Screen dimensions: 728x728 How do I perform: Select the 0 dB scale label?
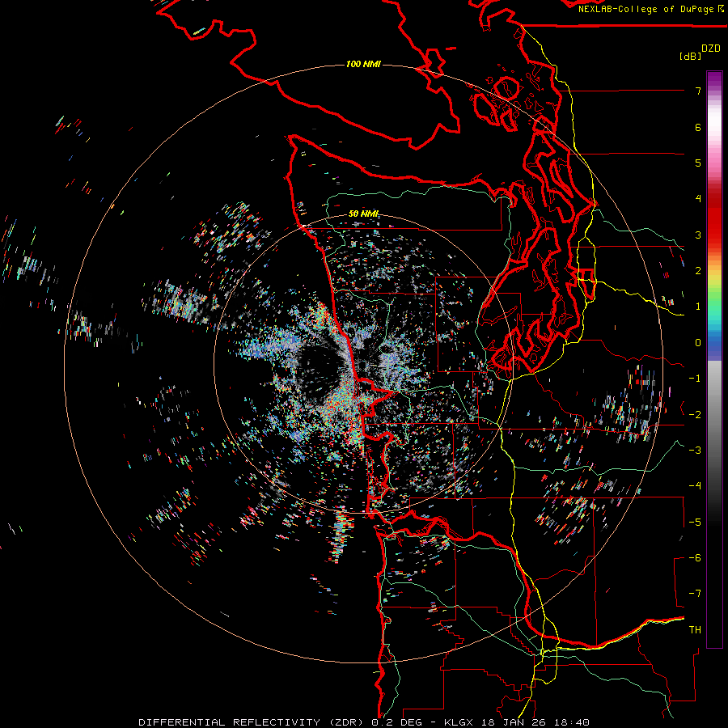click(x=698, y=343)
